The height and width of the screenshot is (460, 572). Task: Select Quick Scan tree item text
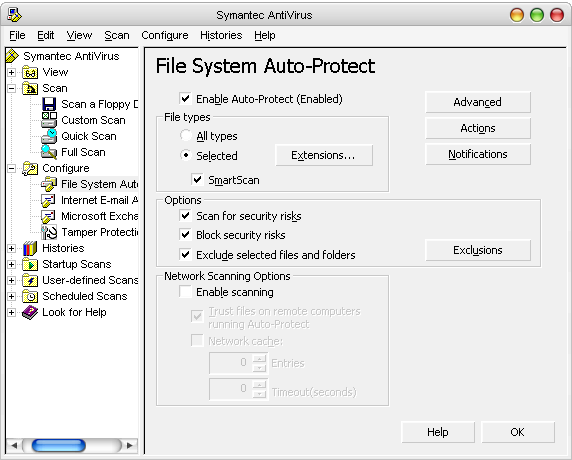click(x=89, y=136)
